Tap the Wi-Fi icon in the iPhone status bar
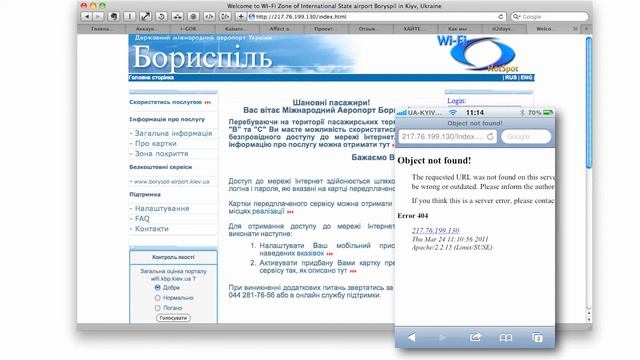The image size is (640, 360). pyautogui.click(x=453, y=112)
